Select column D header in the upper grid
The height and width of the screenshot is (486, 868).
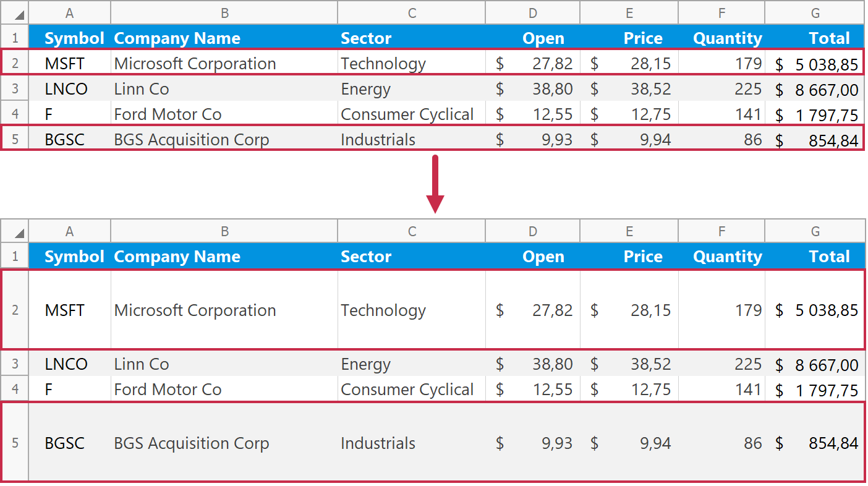tap(533, 13)
